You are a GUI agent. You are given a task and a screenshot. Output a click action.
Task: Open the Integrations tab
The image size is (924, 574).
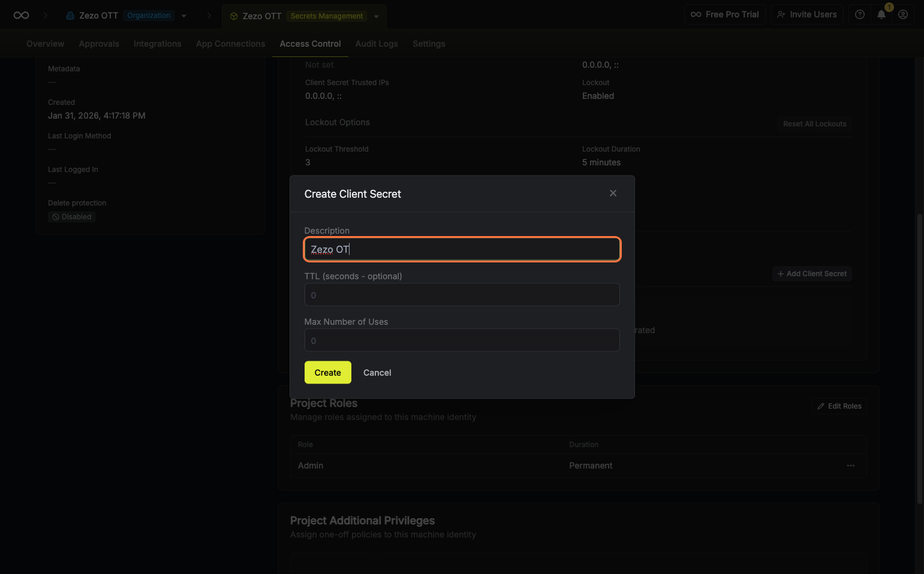click(x=157, y=44)
